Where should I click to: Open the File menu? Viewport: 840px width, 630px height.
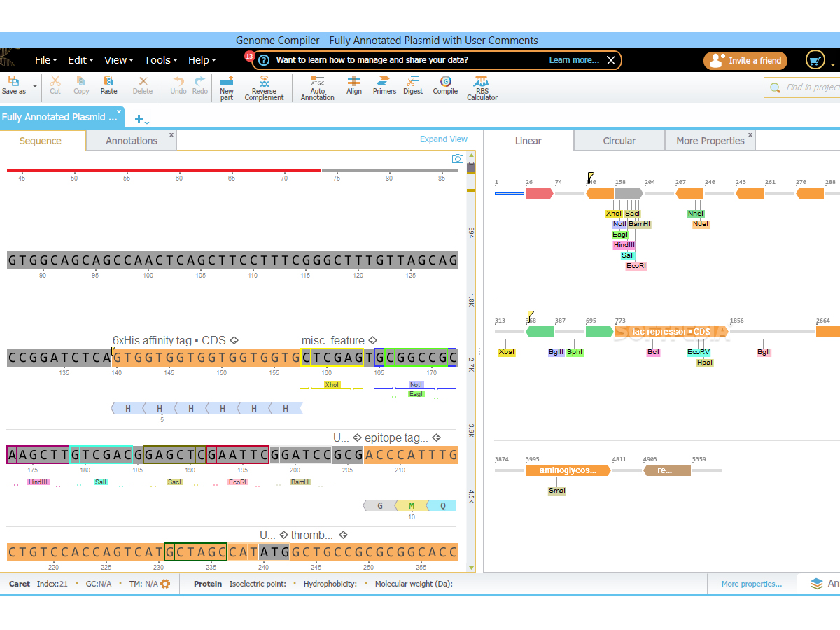[x=46, y=60]
